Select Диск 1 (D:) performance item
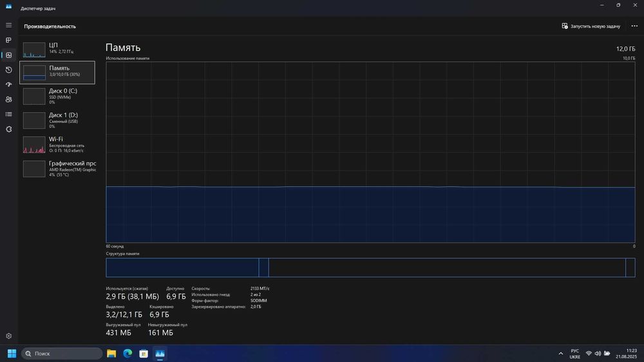Screen dimensions: 644x362 (57, 120)
